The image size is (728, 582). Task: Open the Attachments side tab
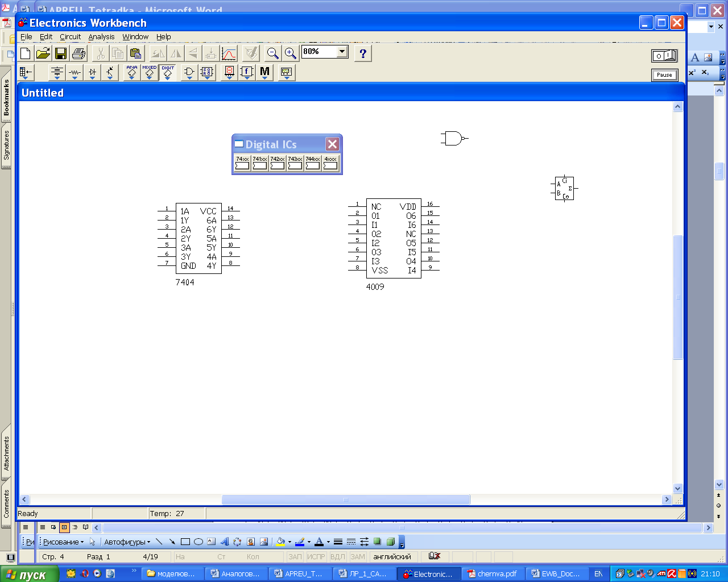point(6,454)
